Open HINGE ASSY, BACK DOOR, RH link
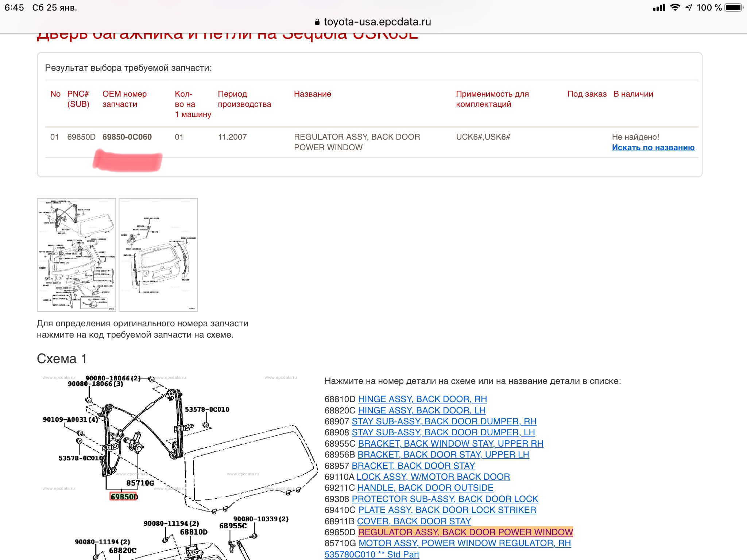The height and width of the screenshot is (560, 747). [x=422, y=399]
